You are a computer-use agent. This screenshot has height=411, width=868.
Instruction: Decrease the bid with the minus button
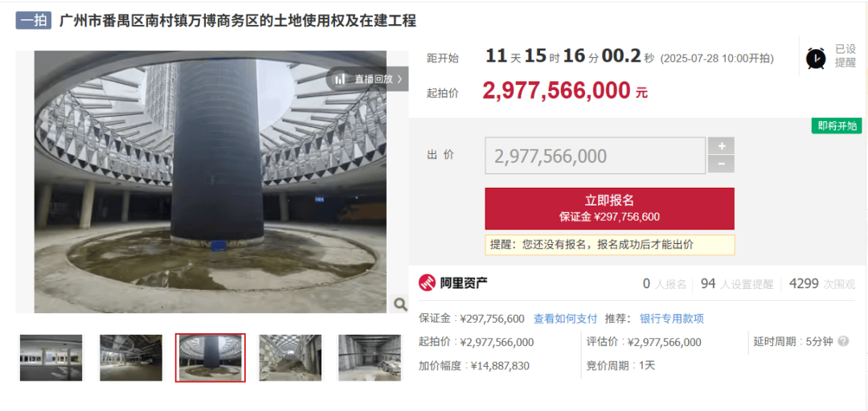pyautogui.click(x=721, y=164)
